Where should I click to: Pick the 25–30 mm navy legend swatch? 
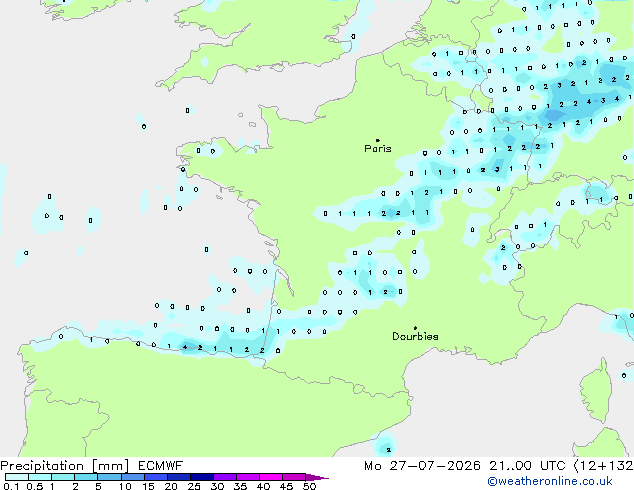click(x=201, y=477)
